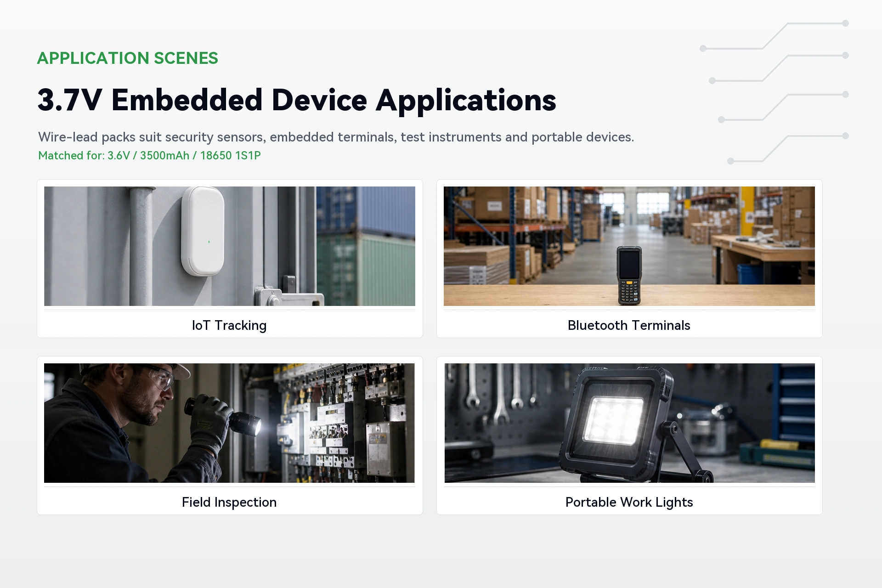Open the Field Inspection technician image

(x=229, y=423)
